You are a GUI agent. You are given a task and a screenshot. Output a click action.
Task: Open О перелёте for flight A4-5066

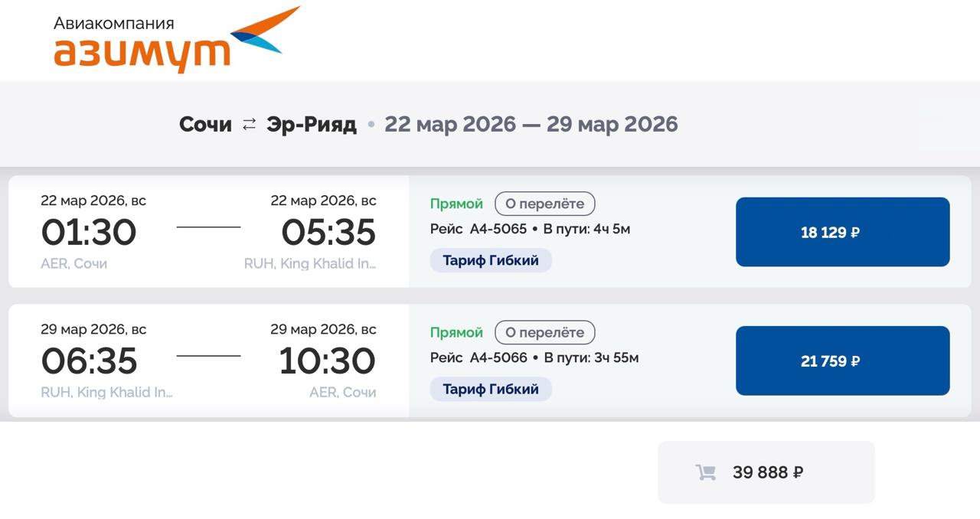(x=544, y=332)
